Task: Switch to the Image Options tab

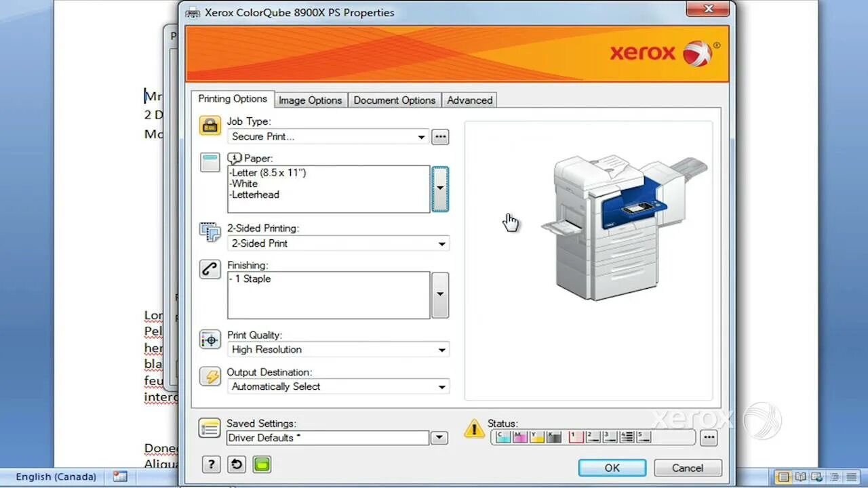Action: pos(310,100)
